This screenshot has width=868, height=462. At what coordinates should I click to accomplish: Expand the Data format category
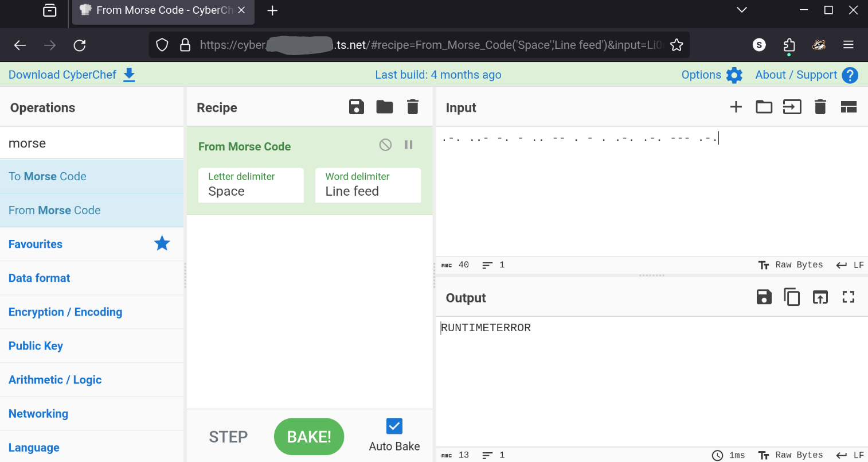click(x=92, y=278)
